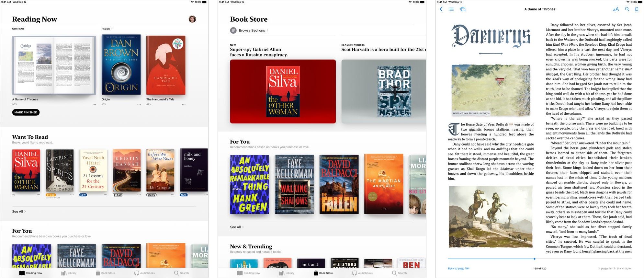The width and height of the screenshot is (644, 278).
Task: Open Search tab in middle screen
Action: (399, 273)
